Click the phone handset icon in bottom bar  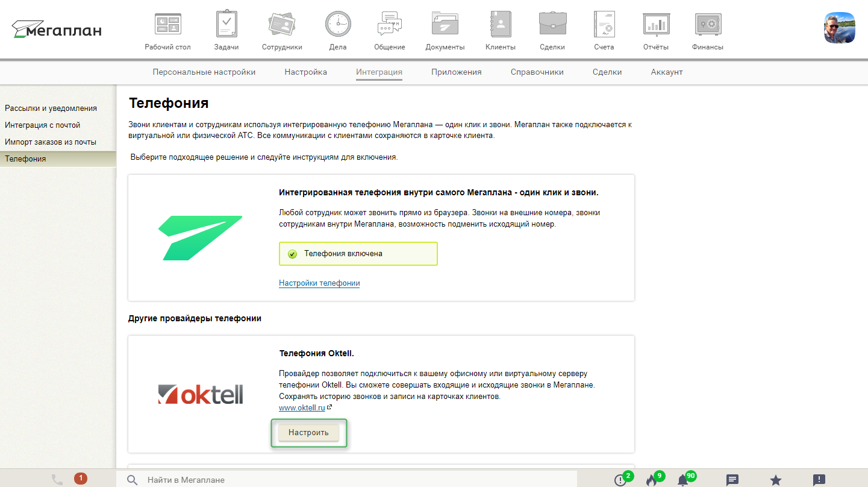click(x=57, y=480)
